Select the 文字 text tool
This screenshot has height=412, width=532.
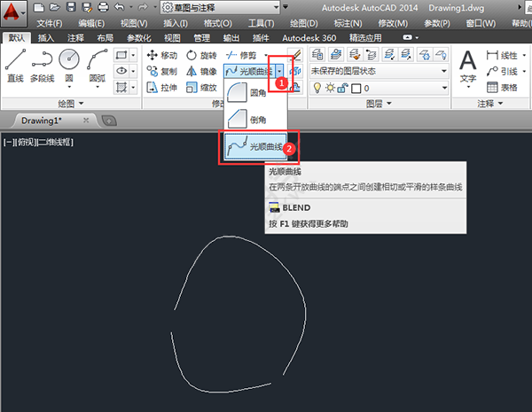pyautogui.click(x=468, y=68)
